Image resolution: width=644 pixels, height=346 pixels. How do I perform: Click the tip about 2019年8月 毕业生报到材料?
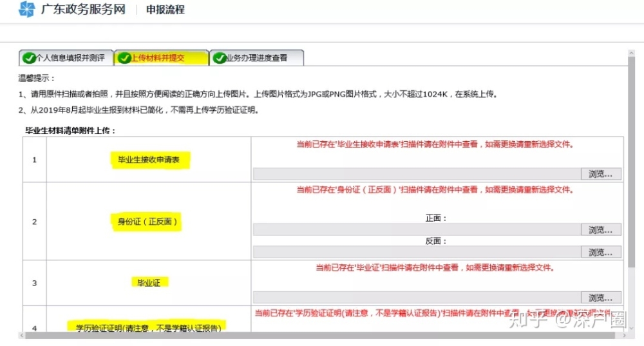[x=138, y=110]
